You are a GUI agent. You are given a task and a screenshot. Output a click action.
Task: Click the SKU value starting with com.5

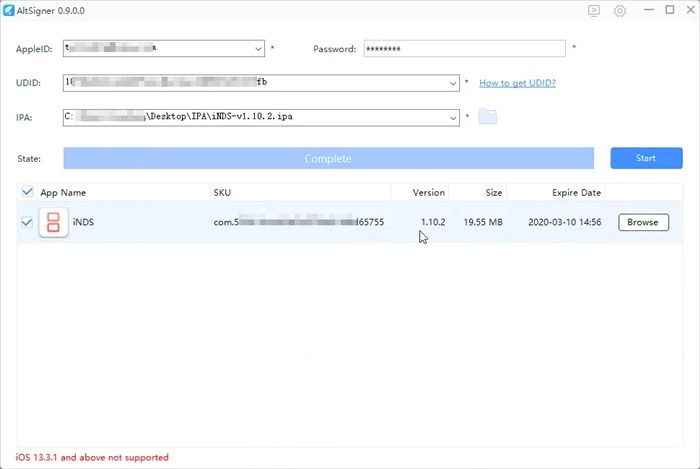click(x=299, y=222)
